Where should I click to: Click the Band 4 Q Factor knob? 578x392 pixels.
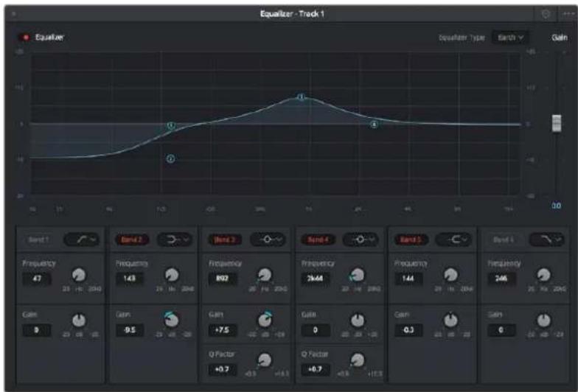[357, 360]
